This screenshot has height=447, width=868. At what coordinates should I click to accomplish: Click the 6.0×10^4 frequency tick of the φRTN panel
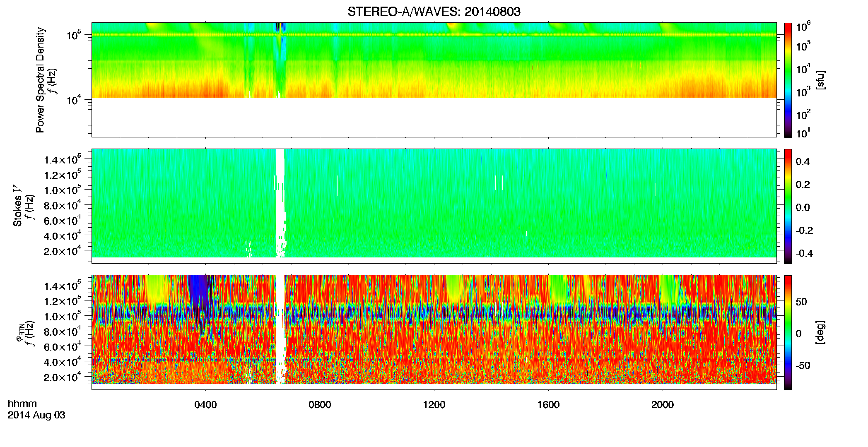pos(63,347)
